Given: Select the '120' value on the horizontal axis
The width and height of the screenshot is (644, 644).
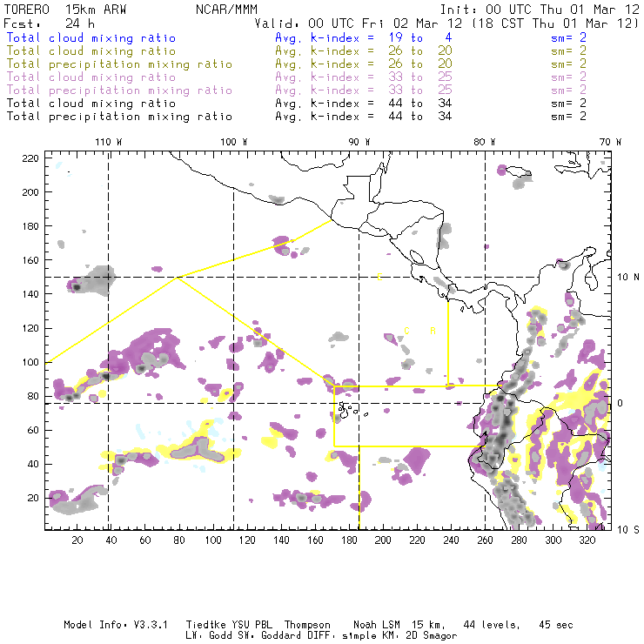Looking at the screenshot, I should tap(247, 540).
